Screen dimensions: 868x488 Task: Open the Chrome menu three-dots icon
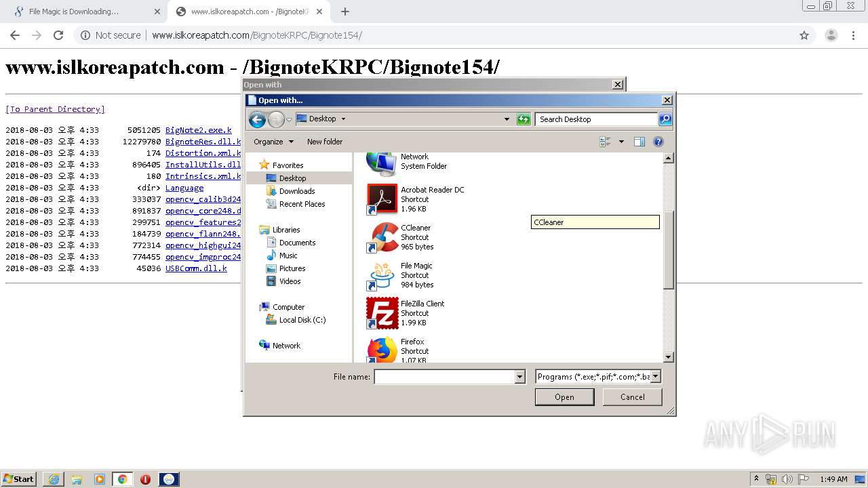[x=852, y=35]
